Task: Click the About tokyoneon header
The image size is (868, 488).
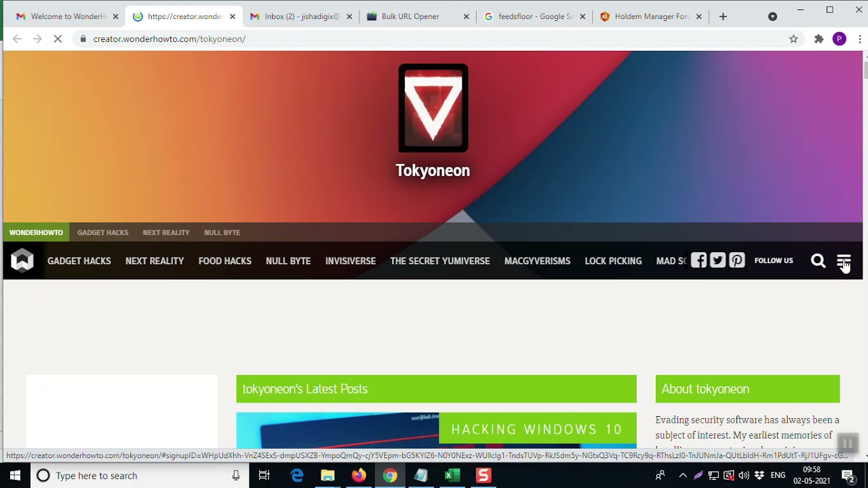Action: pyautogui.click(x=747, y=389)
